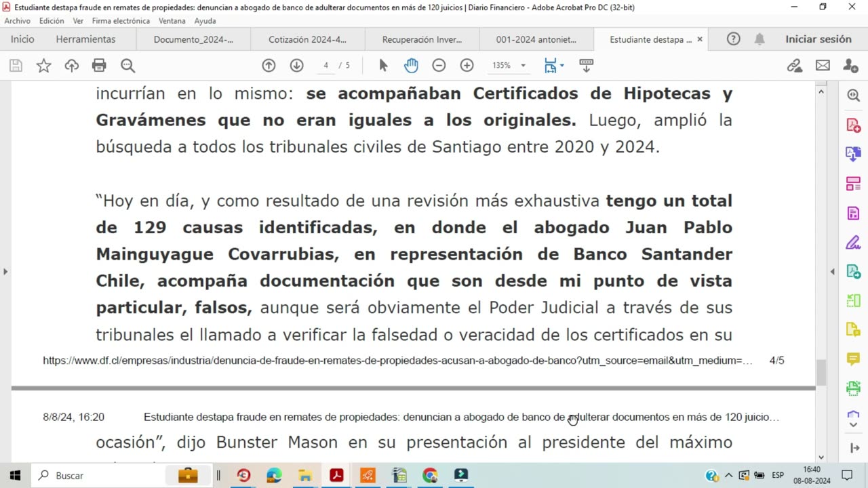Viewport: 868px width, 488px height.
Task: Share a link to the file
Action: (795, 66)
